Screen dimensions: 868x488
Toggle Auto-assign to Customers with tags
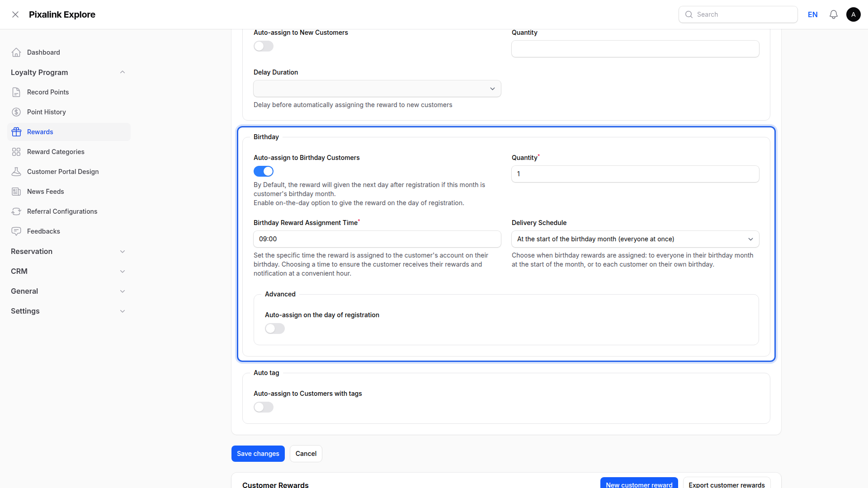point(264,407)
